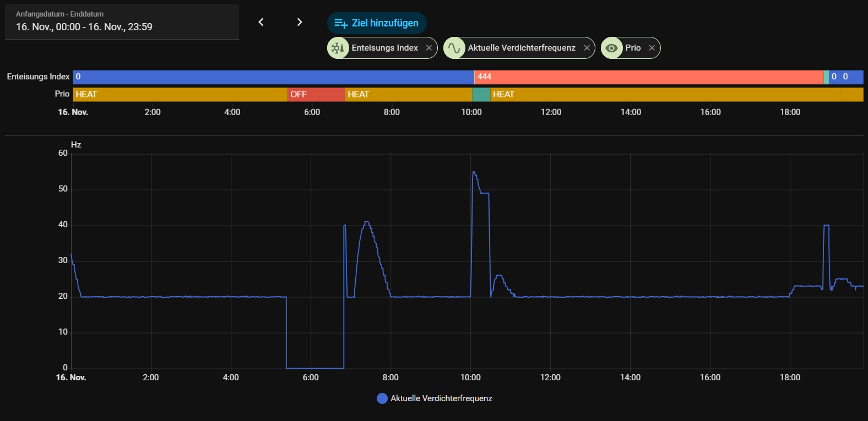Viewport: 868px width, 421px height.
Task: Click the blue 0 Enteisungs Index segment
Action: [x=273, y=77]
